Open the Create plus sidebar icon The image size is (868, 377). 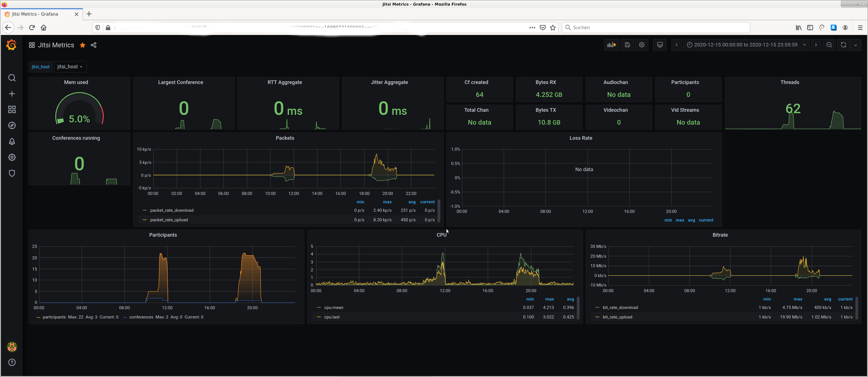[12, 94]
